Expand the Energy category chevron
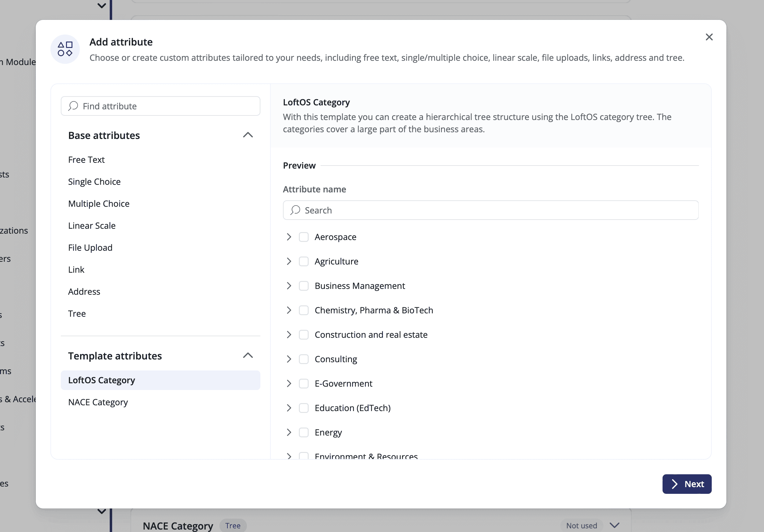Image resolution: width=764 pixels, height=532 pixels. tap(289, 432)
